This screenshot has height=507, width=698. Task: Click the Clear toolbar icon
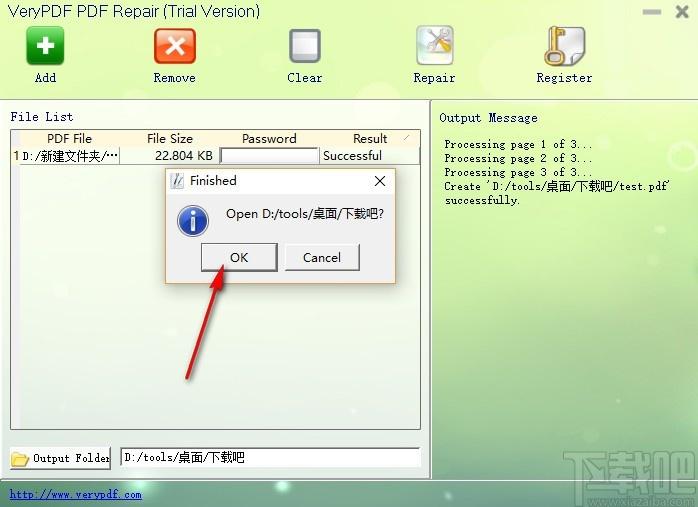304,46
